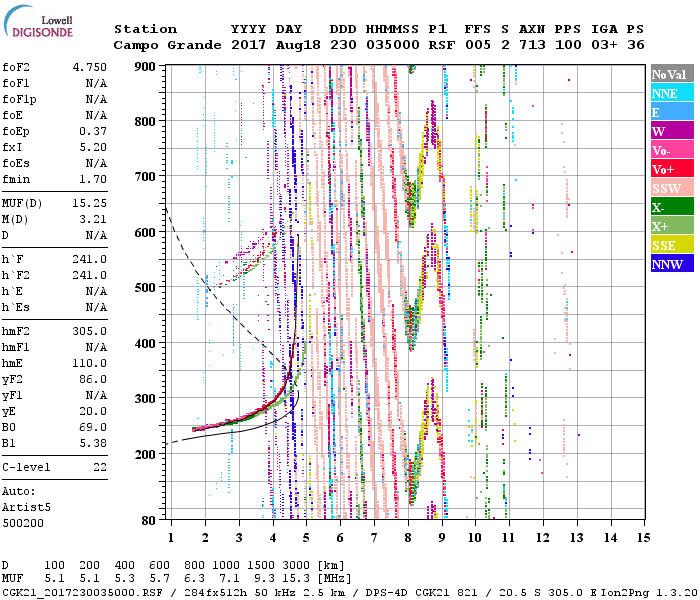Click the 500 km axis label
This screenshot has height=600, width=700.
[x=145, y=287]
